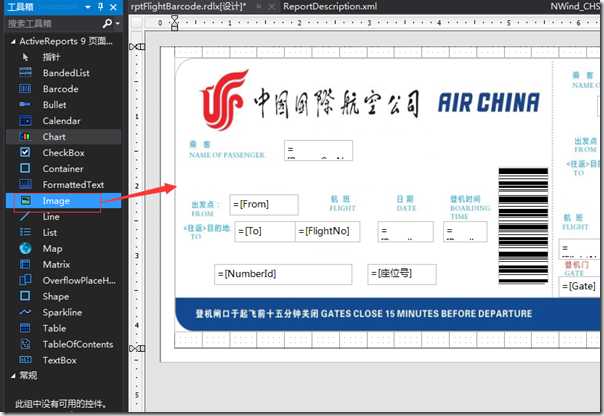This screenshot has height=416, width=604.
Task: Click the toolbox search magnifier icon
Action: [x=107, y=24]
